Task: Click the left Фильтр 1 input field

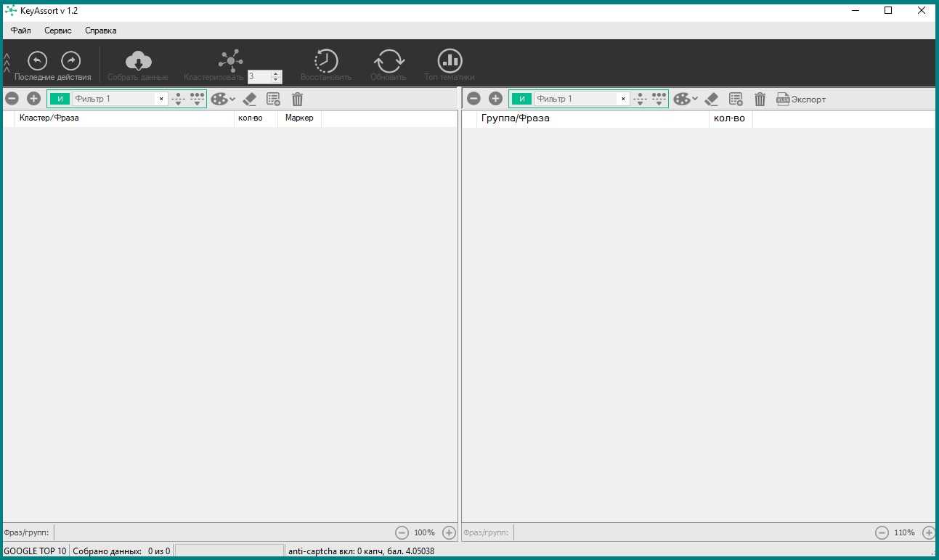Action: 114,99
